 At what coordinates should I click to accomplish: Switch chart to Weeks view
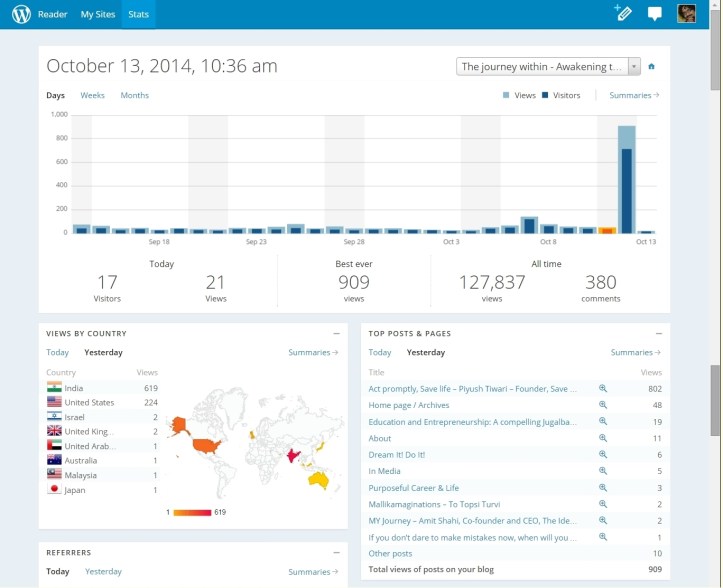(92, 95)
